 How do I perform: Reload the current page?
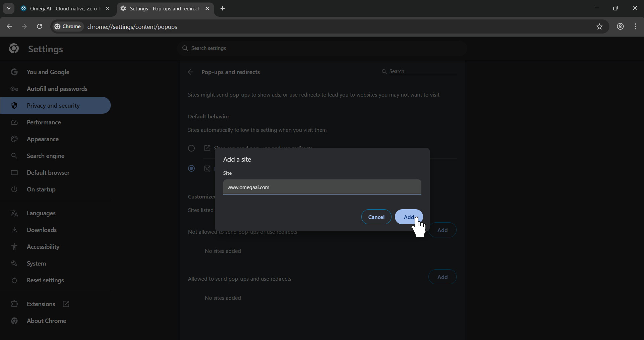point(39,26)
